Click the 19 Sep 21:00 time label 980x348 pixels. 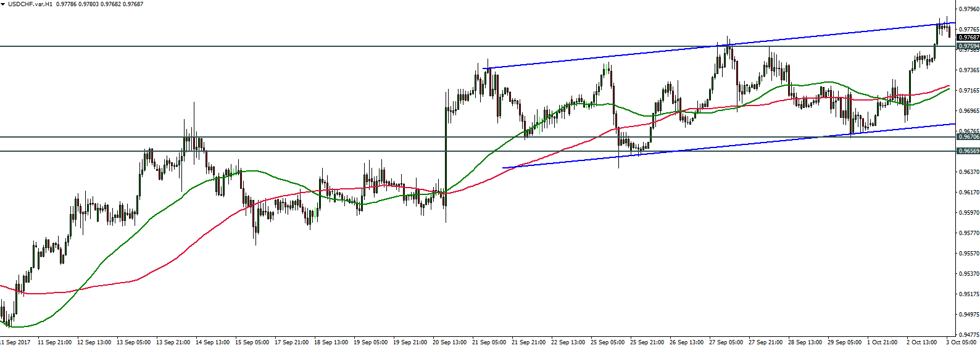pos(410,342)
